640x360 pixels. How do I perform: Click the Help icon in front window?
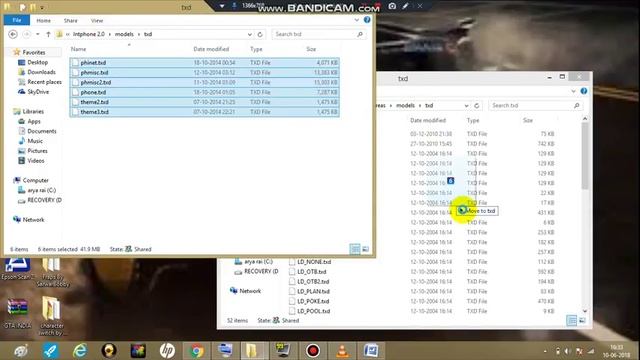point(367,20)
